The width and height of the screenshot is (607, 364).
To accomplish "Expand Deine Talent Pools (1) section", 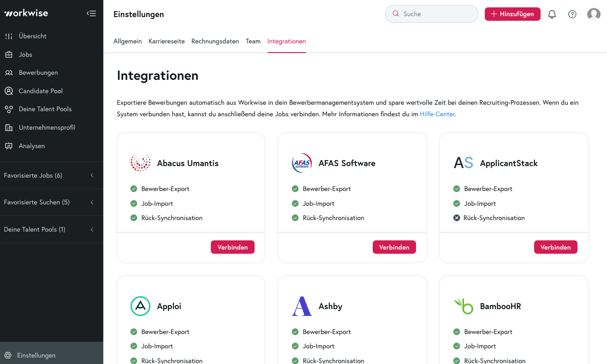I will pos(52,229).
